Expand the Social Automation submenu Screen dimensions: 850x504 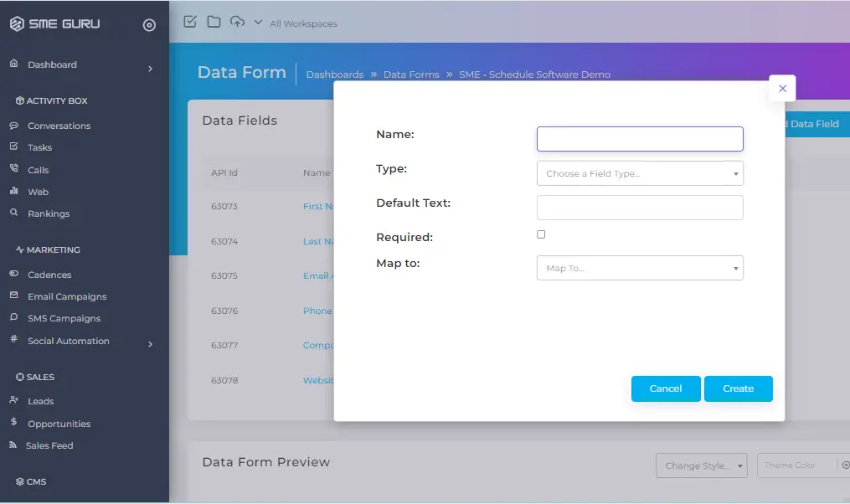[x=151, y=343]
